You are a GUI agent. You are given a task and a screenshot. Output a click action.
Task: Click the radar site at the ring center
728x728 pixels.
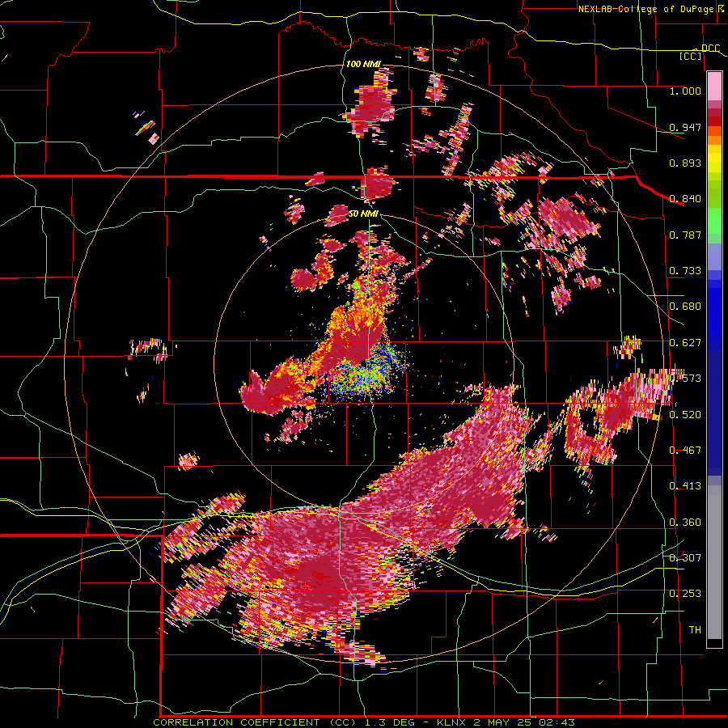365,362
